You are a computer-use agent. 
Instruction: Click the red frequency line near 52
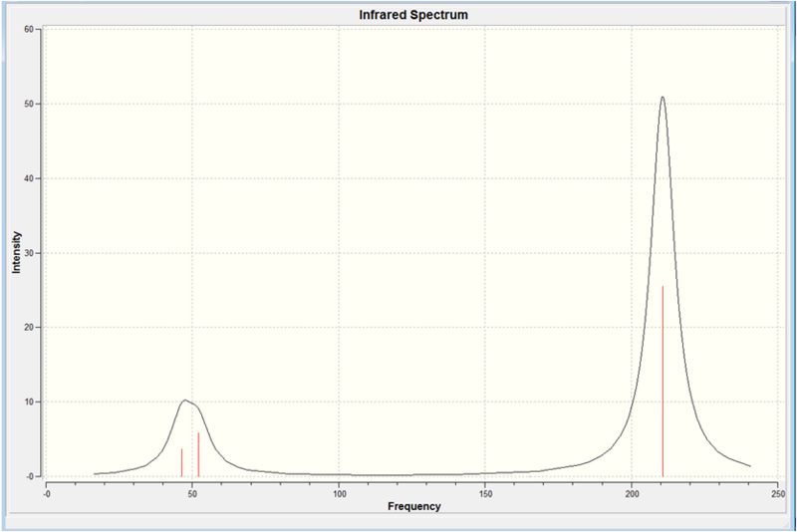[198, 454]
